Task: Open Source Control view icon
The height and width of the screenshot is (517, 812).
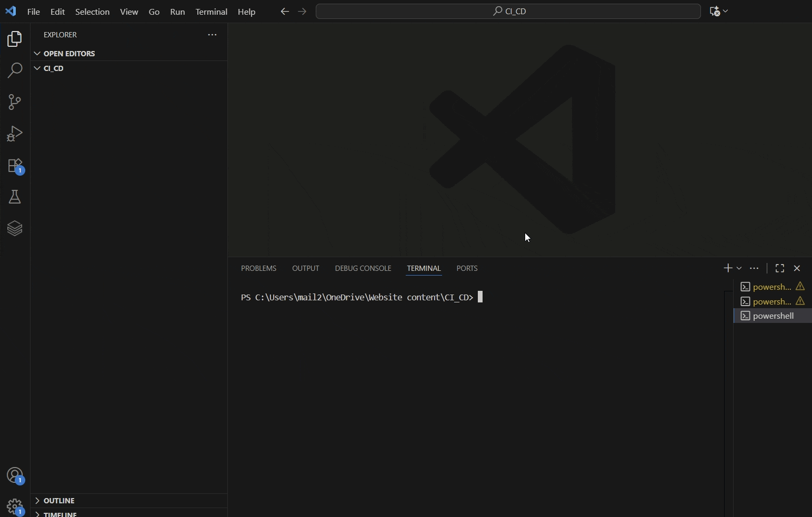Action: 15,102
